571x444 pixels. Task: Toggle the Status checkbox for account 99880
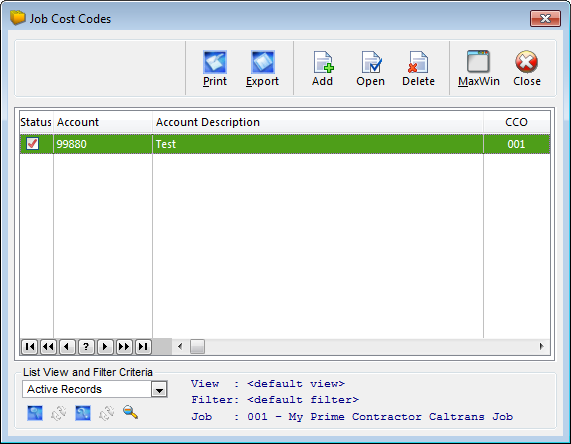click(32, 144)
